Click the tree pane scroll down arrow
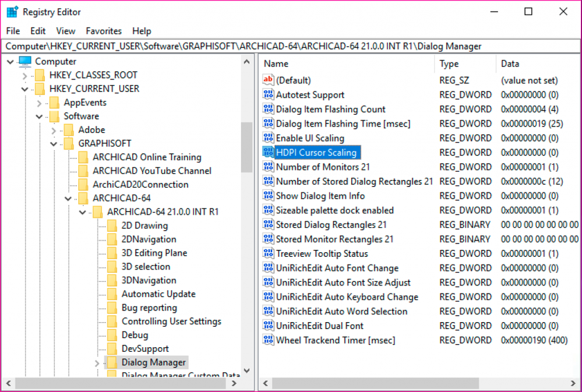 click(246, 371)
